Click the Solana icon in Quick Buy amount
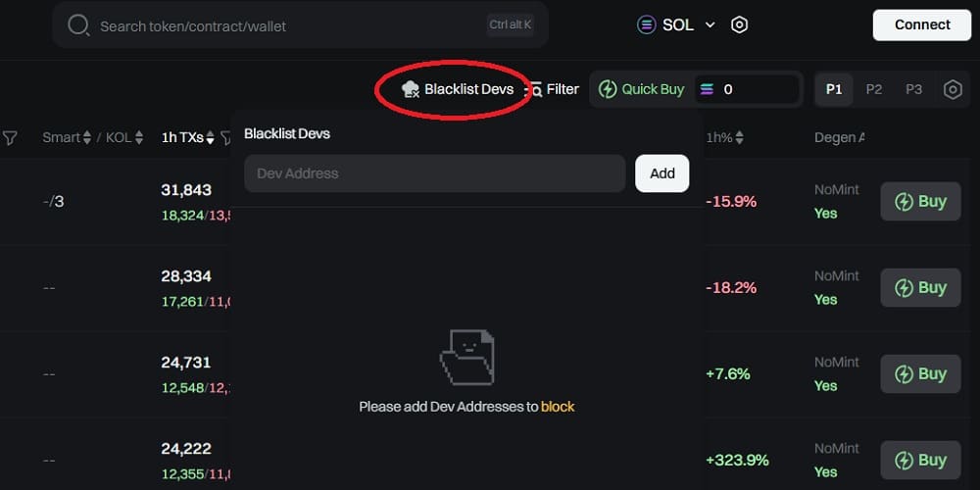This screenshot has width=980, height=490. pos(706,89)
